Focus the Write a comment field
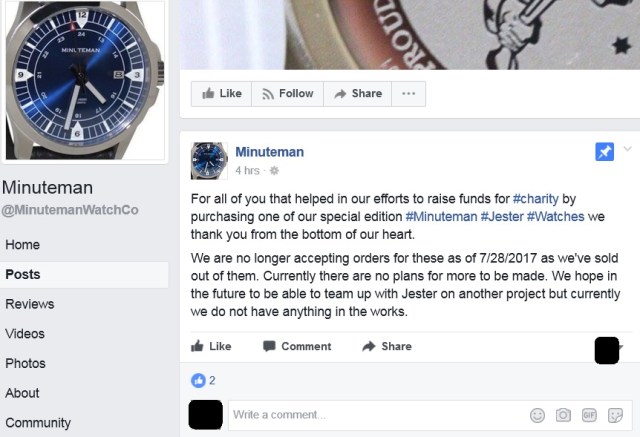This screenshot has width=640, height=437. pyautogui.click(x=378, y=415)
